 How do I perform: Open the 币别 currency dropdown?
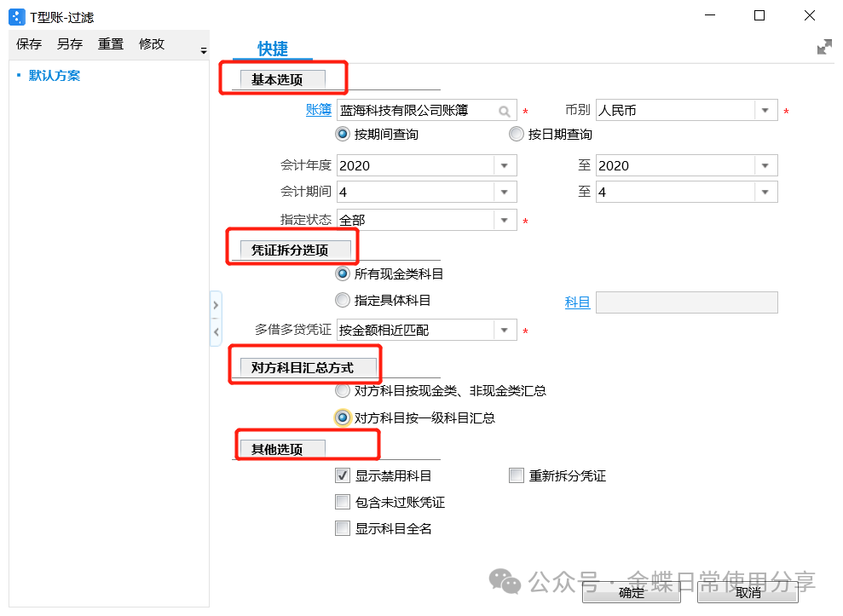coord(765,111)
